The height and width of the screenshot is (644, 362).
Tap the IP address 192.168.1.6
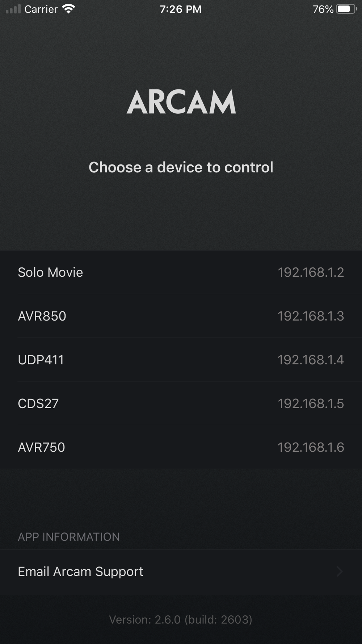point(311,447)
